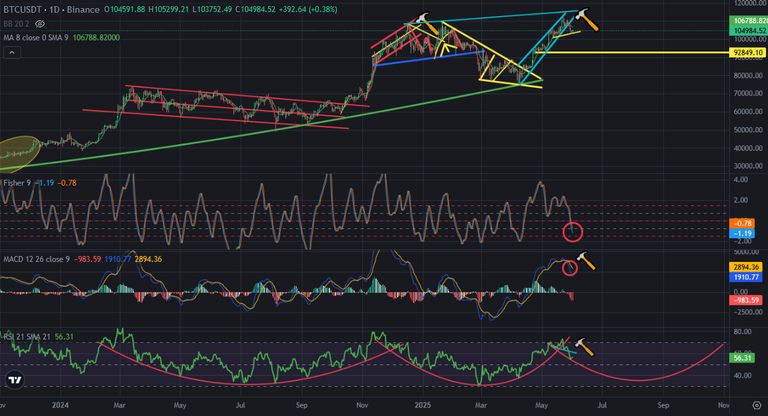Click the blue -1.19 Fisher value label
Screen dimensions: 768x416
coord(742,233)
